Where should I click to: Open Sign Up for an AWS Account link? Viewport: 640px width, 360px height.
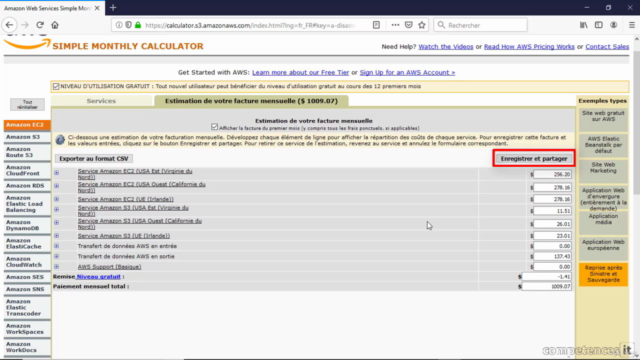(407, 73)
